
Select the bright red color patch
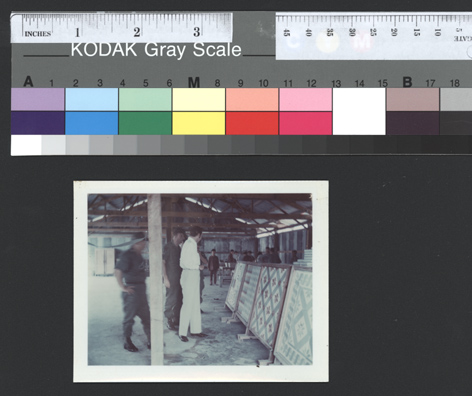click(x=252, y=123)
